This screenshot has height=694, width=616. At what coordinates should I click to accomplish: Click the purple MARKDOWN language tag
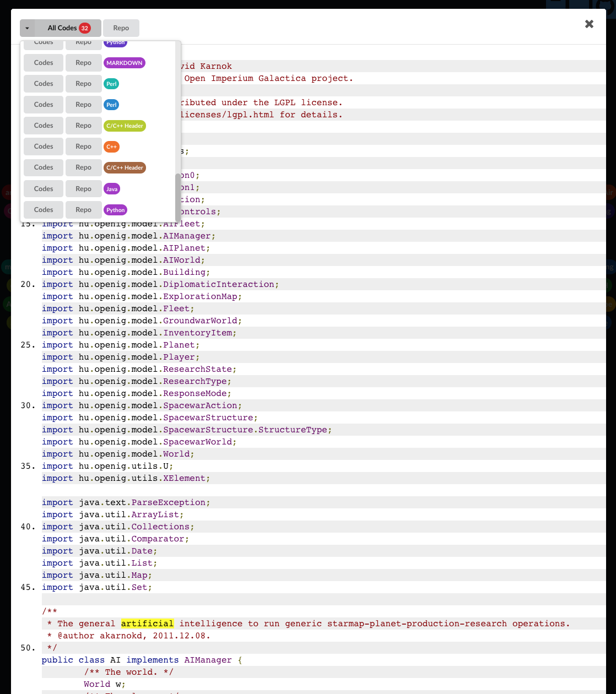click(125, 63)
